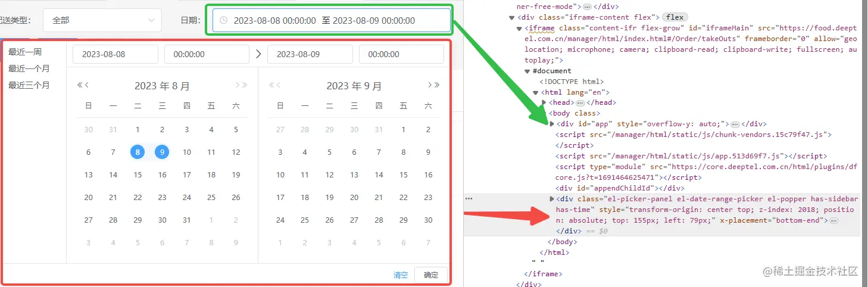Viewport: 868px width, 287px height.
Task: Click end time input next to 2023-08-09
Action: 401,54
